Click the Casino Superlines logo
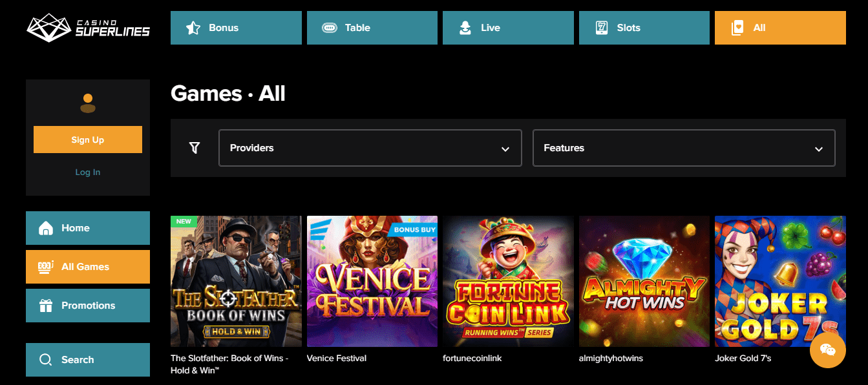This screenshot has width=868, height=385. click(x=88, y=28)
